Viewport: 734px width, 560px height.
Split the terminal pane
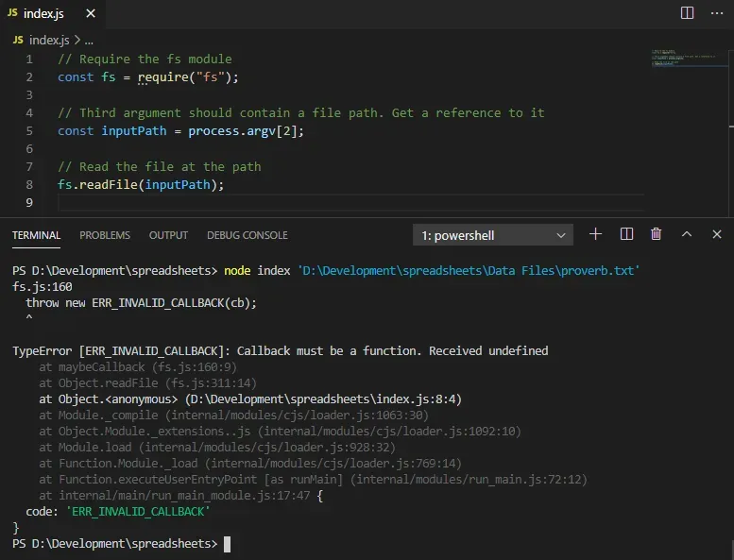pos(626,234)
